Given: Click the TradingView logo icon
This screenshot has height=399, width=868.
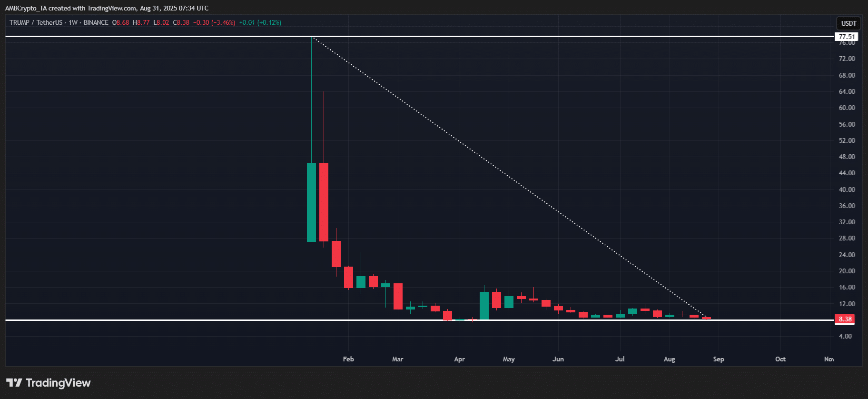Looking at the screenshot, I should (x=14, y=383).
